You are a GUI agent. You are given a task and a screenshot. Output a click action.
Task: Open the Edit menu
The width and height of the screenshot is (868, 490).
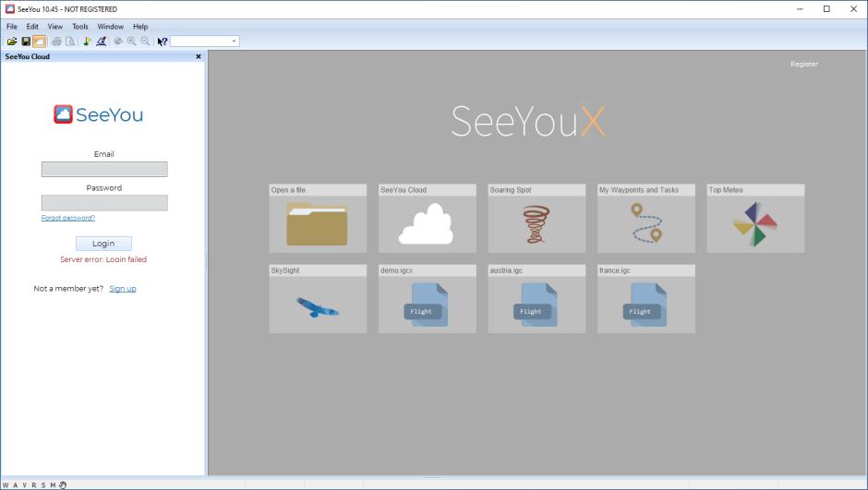point(32,27)
